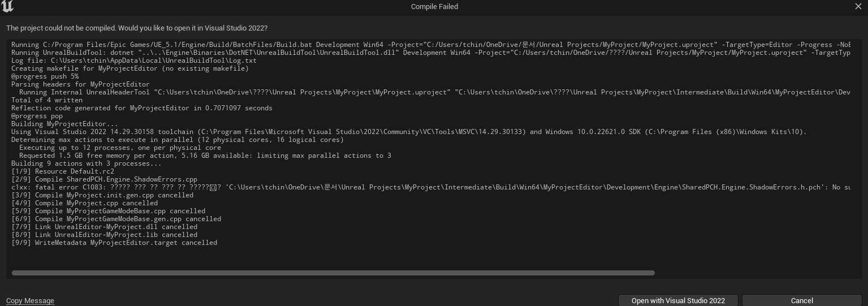Click the horizontal scrollbar of the log
Viewport: 868px width, 306px height.
click(333, 273)
